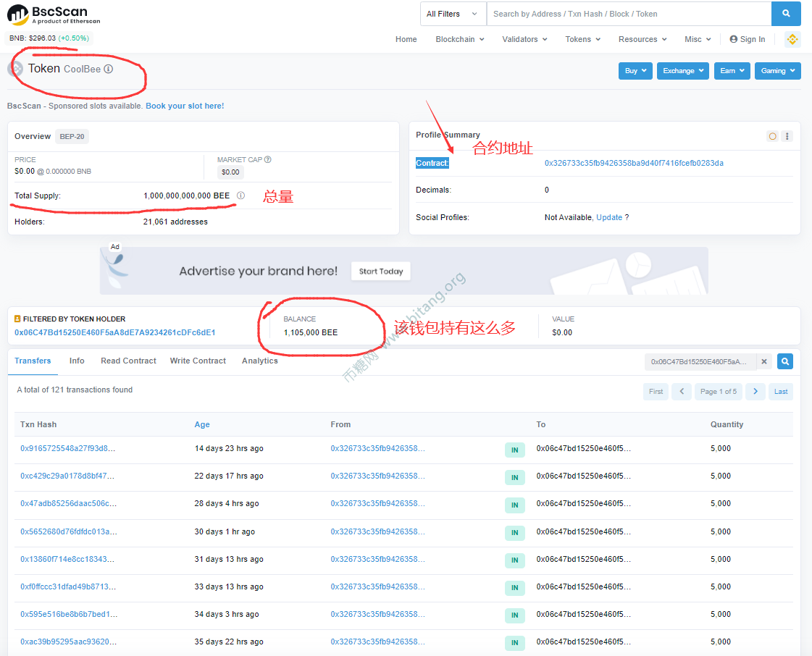Click the Update social profiles link
The width and height of the screenshot is (812, 656).
click(x=609, y=217)
